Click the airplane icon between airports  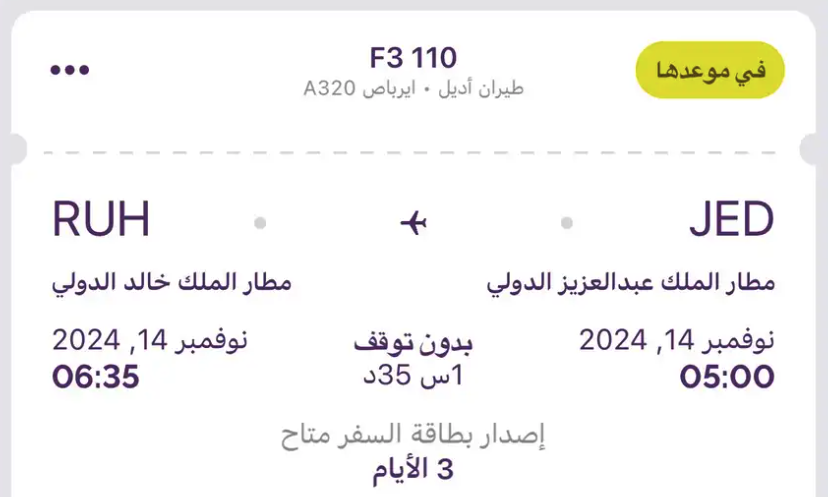(414, 222)
